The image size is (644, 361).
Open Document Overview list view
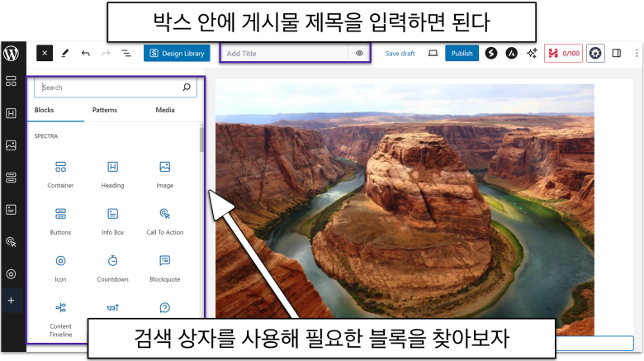[x=126, y=54]
